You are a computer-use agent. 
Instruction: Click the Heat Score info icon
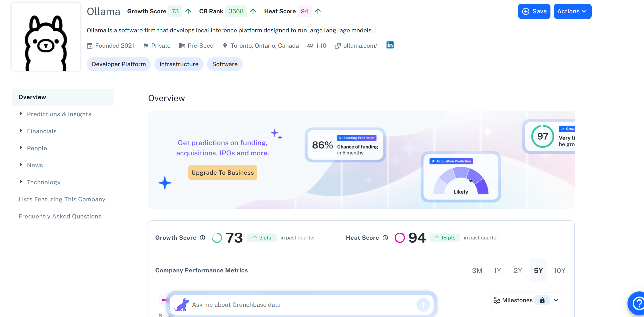coord(385,238)
